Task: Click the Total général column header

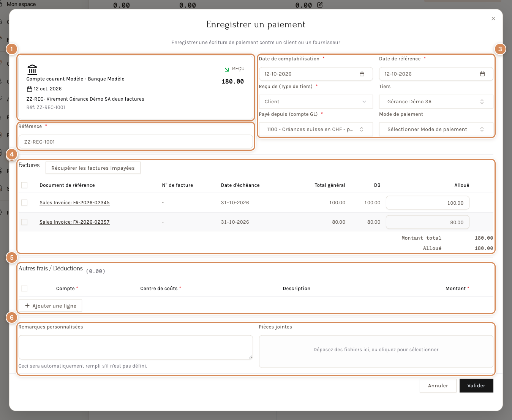Action: click(330, 185)
